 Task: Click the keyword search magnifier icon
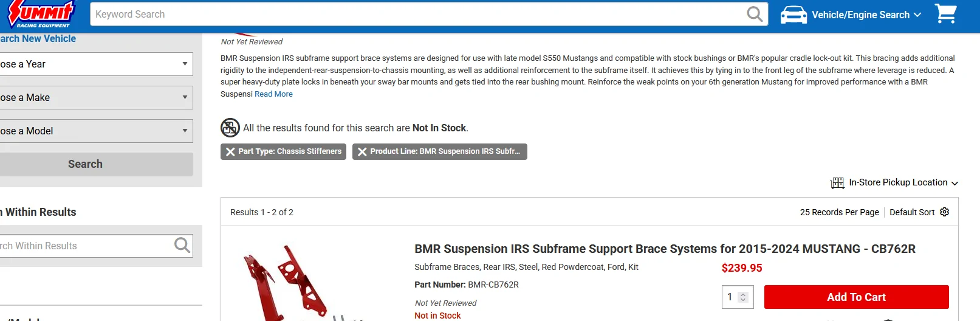[x=755, y=14]
